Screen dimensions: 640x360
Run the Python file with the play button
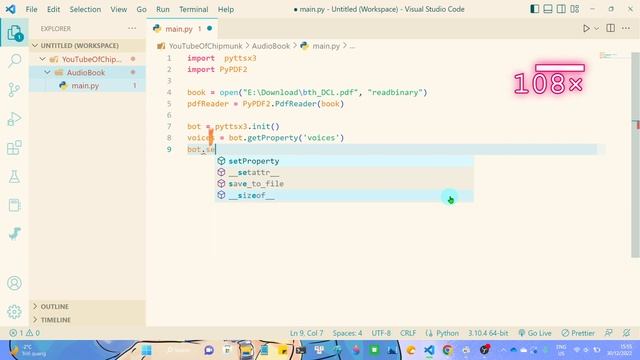[x=586, y=28]
